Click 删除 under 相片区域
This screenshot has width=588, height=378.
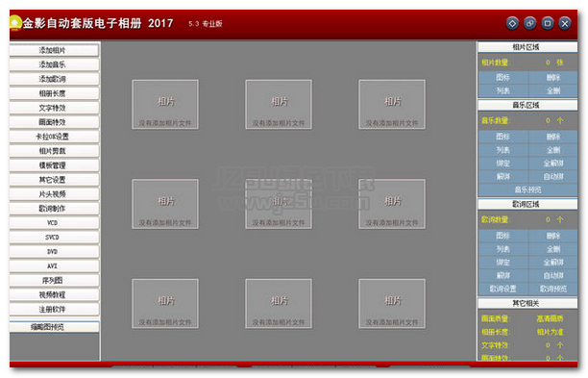[552, 77]
